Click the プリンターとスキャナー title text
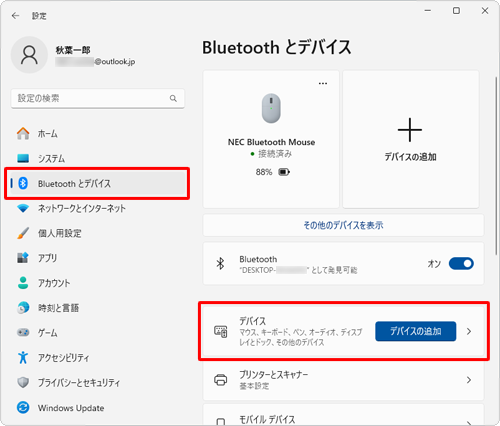500x426 pixels. (x=274, y=375)
